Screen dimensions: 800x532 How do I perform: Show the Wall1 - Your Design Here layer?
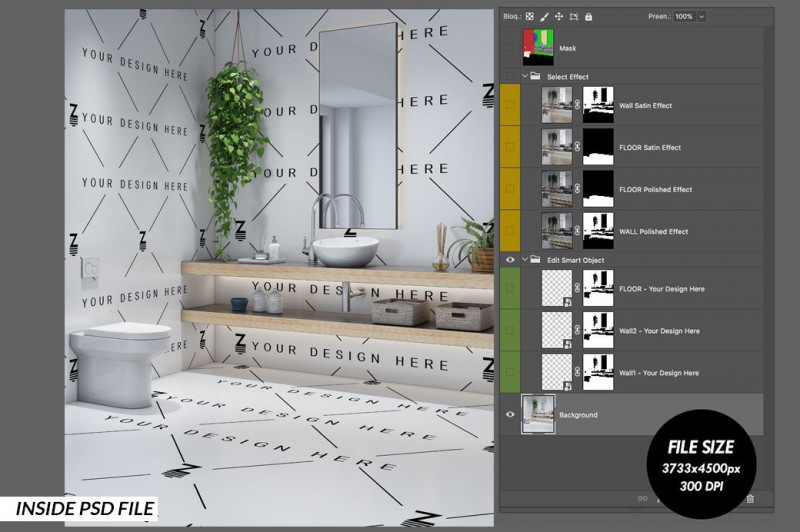coord(510,372)
